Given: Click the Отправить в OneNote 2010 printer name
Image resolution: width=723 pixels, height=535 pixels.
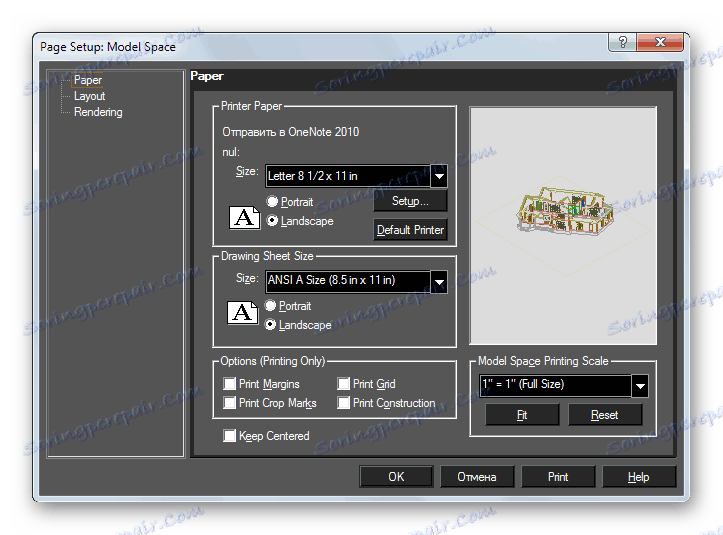Looking at the screenshot, I should point(290,132).
